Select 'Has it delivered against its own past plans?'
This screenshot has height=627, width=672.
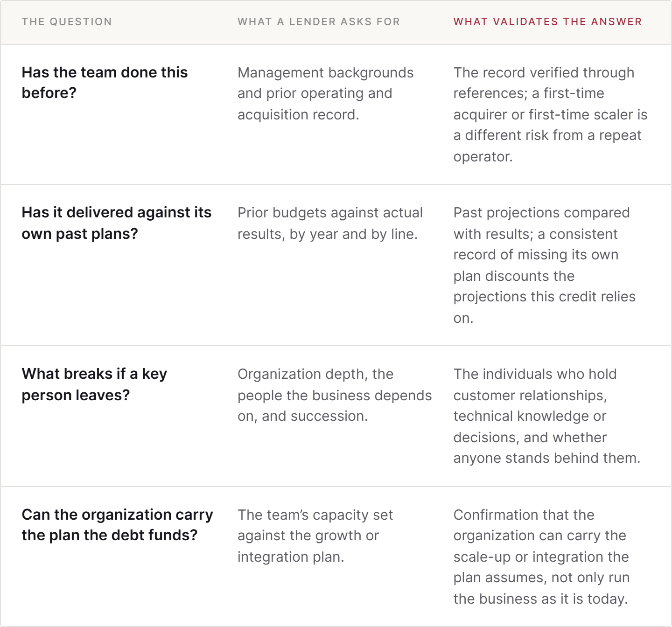117,223
